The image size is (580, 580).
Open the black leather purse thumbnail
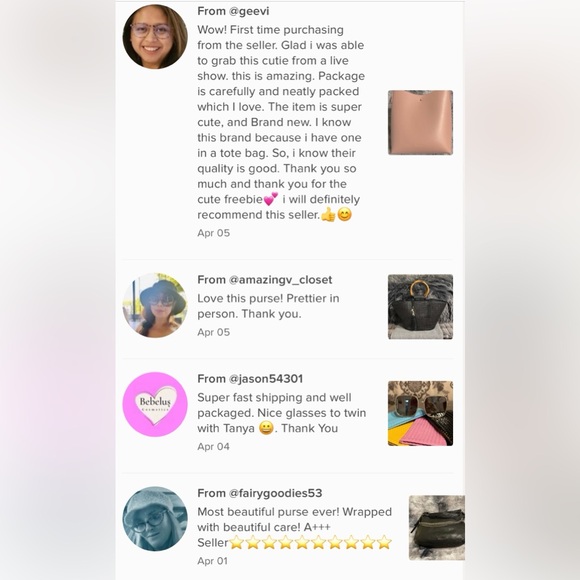tap(437, 527)
